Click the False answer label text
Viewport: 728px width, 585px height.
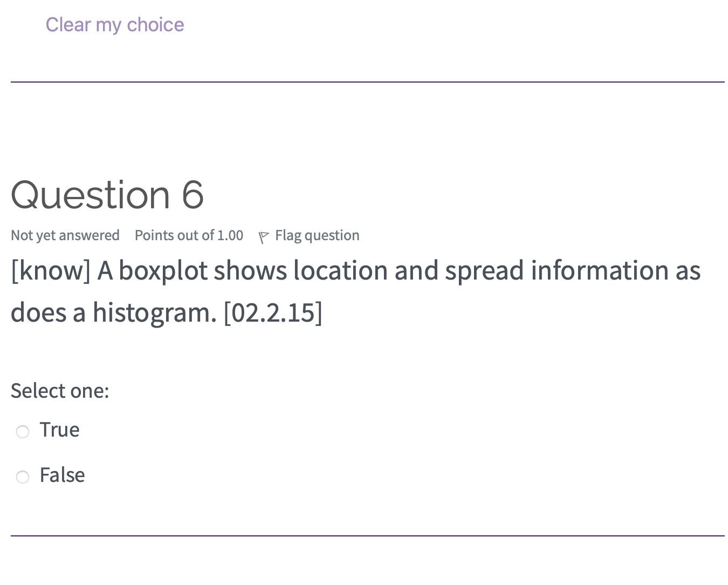pos(62,475)
